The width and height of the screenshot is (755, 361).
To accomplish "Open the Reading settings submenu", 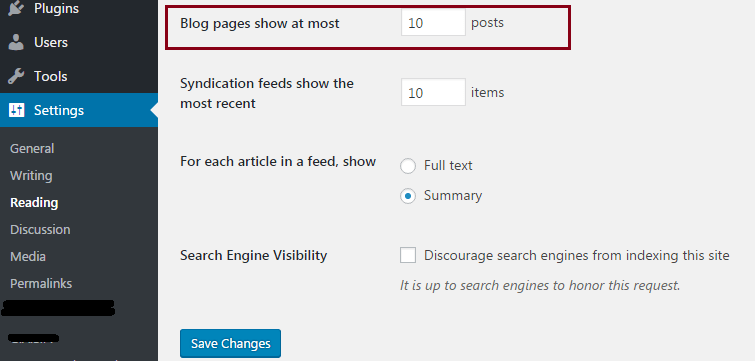I will (x=34, y=203).
